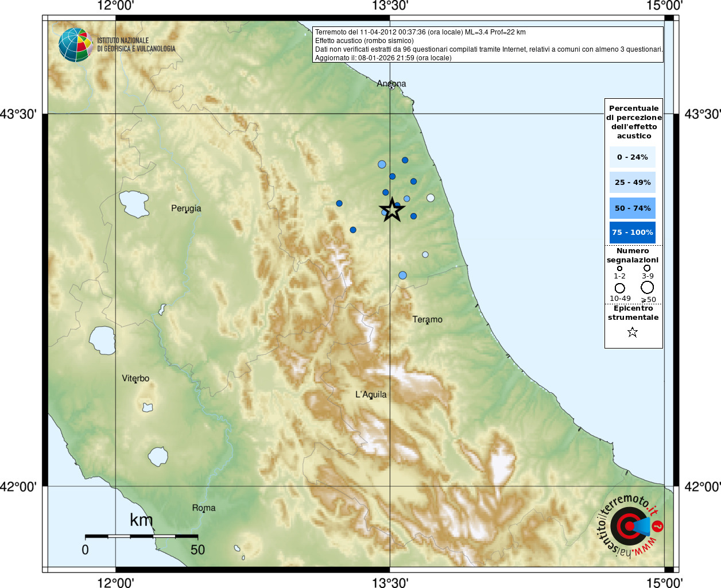Click the haisentitoilterremoto.it target logo
Image resolution: width=721 pixels, height=588 pixels.
[630, 526]
